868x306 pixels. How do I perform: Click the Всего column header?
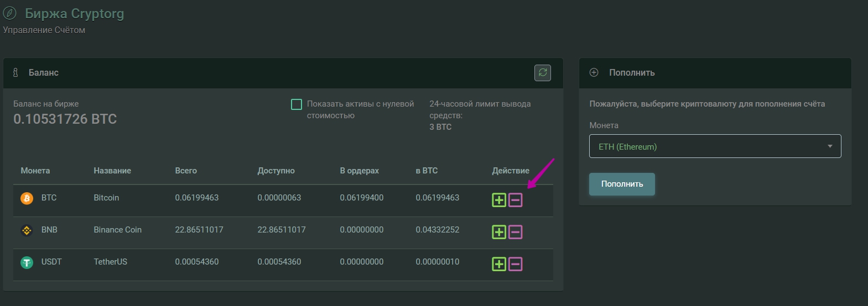(186, 171)
